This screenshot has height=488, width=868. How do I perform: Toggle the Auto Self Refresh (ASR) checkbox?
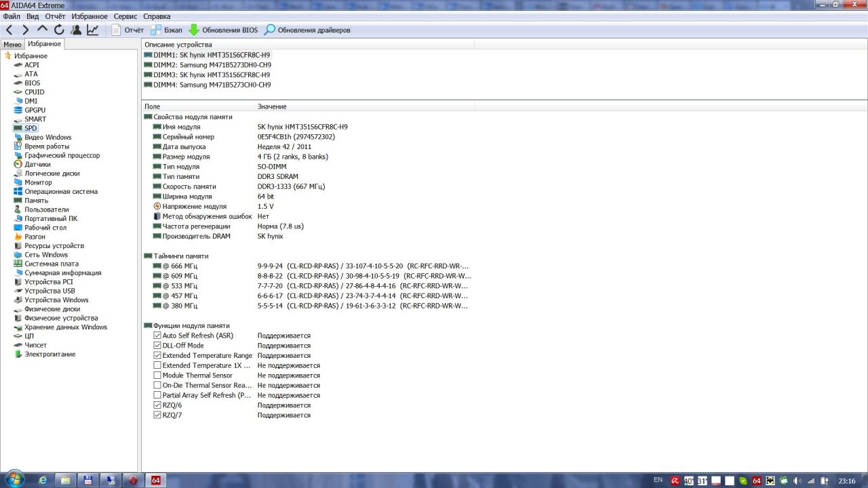point(157,335)
